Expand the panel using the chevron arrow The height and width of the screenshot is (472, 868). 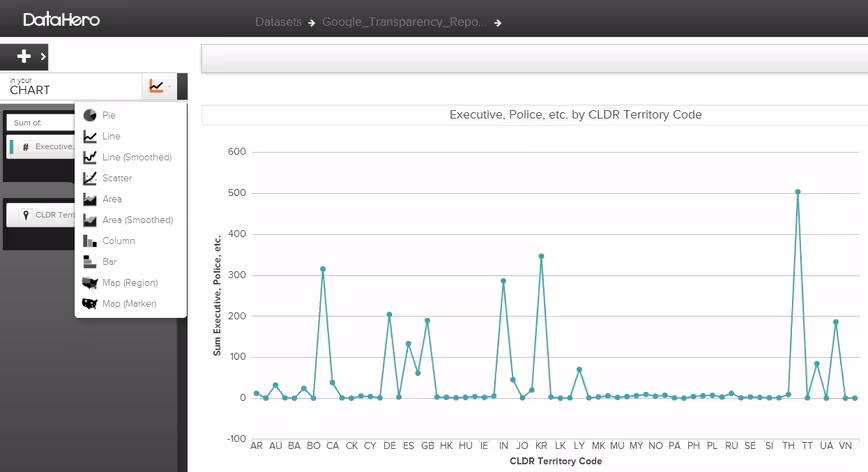(x=43, y=56)
